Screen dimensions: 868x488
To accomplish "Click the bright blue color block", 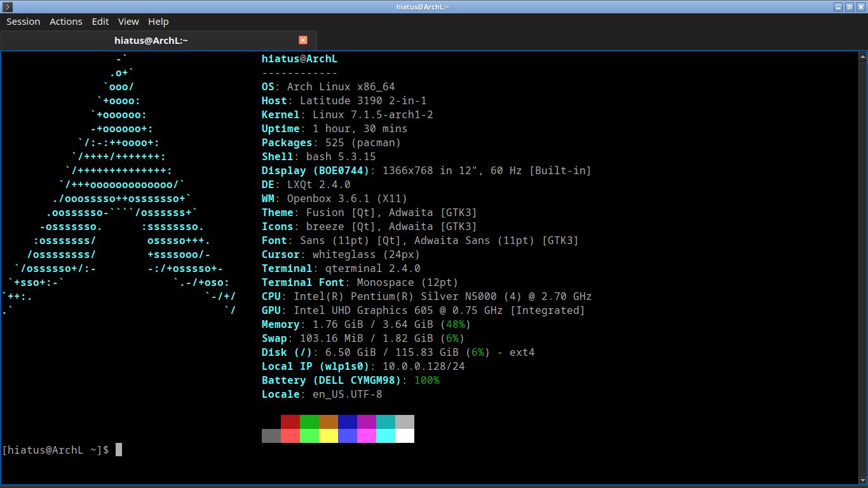I will pyautogui.click(x=348, y=436).
